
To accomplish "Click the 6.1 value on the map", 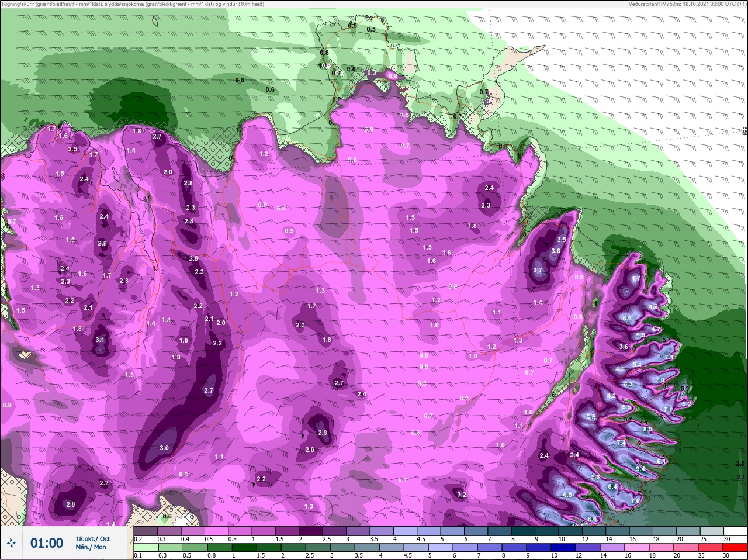I will point(662,461).
